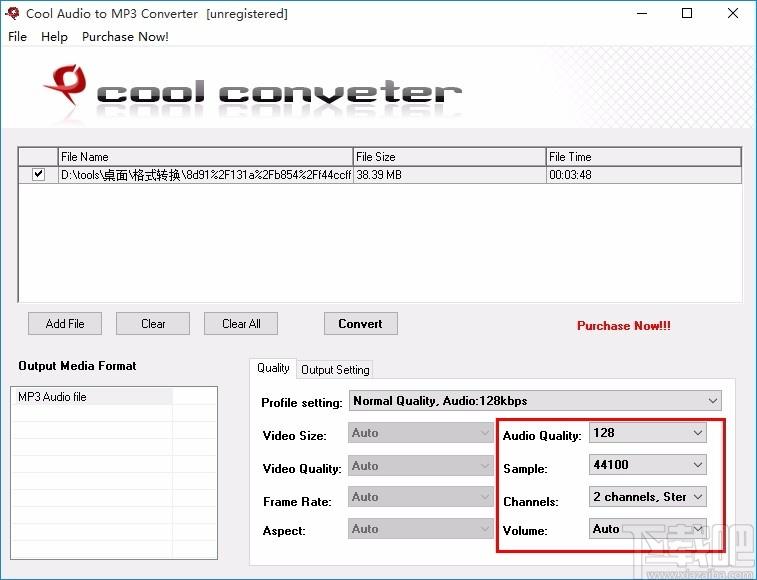757x580 pixels.
Task: Select the file path row D:\tools
Action: 206,175
